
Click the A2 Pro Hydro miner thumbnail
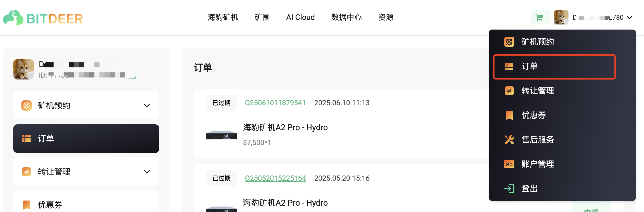[221, 135]
